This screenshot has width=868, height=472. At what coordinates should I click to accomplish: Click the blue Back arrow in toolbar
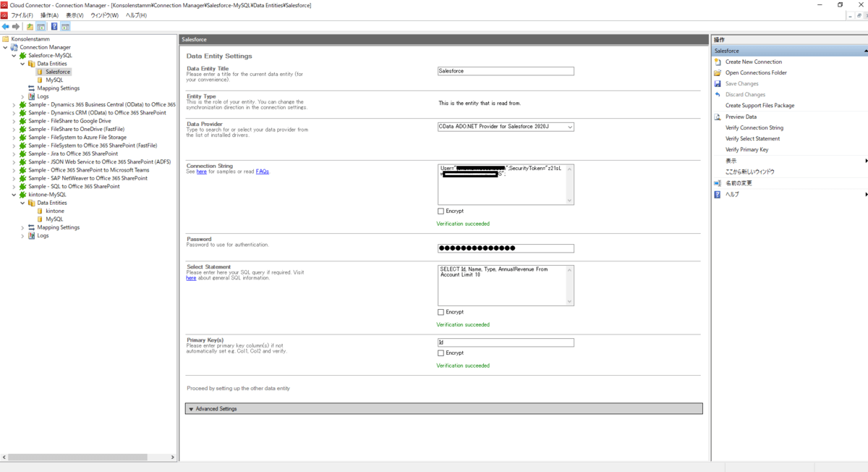pyautogui.click(x=6, y=27)
